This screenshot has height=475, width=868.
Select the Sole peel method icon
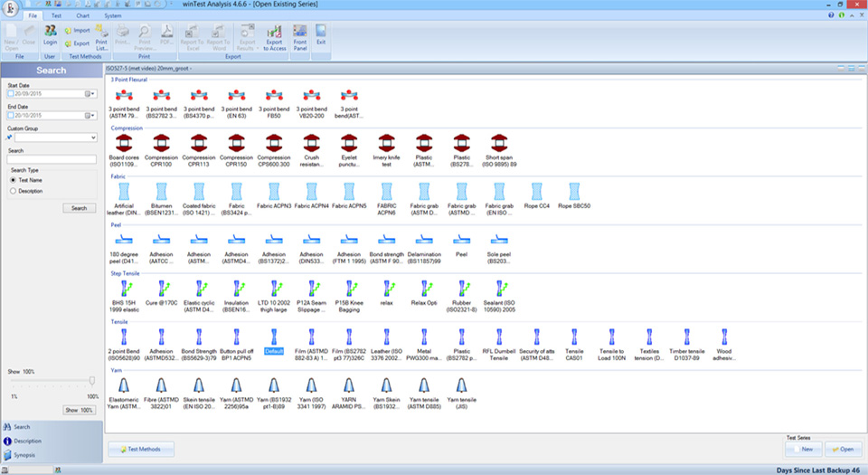(499, 240)
